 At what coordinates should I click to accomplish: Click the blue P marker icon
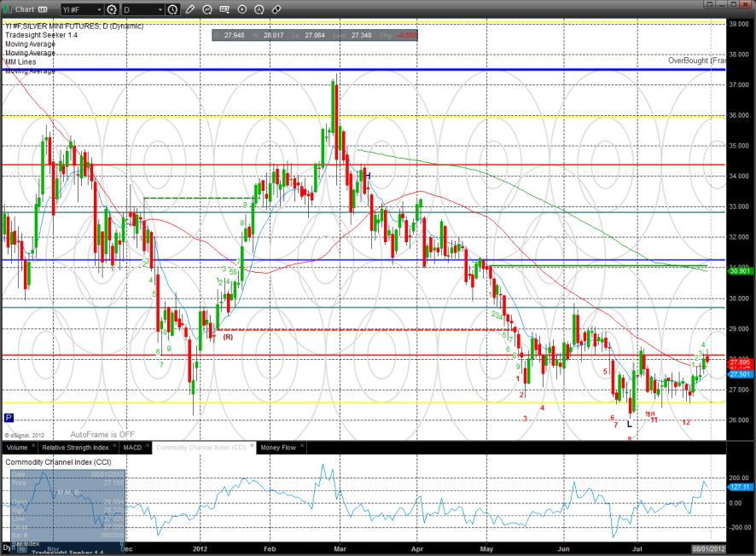point(9,418)
